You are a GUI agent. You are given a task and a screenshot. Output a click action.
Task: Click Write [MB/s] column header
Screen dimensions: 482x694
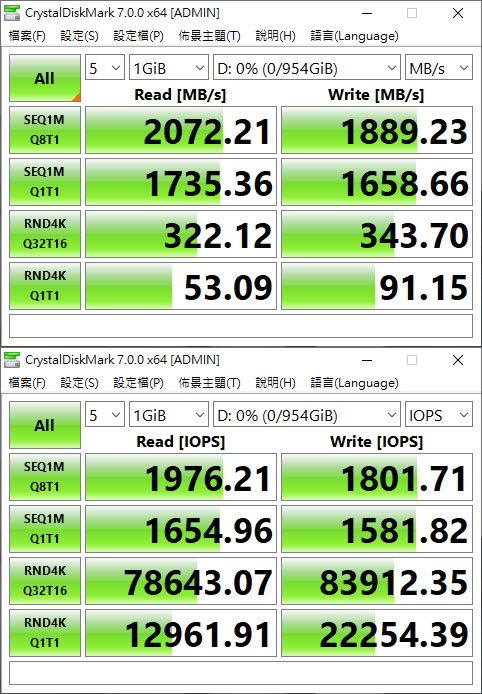pyautogui.click(x=376, y=94)
